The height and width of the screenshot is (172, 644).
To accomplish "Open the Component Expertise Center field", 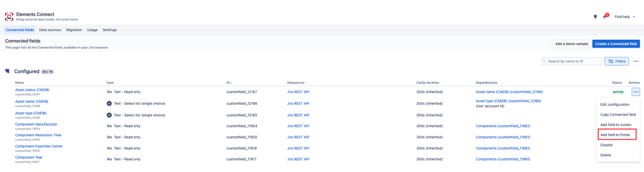I will 39,146.
